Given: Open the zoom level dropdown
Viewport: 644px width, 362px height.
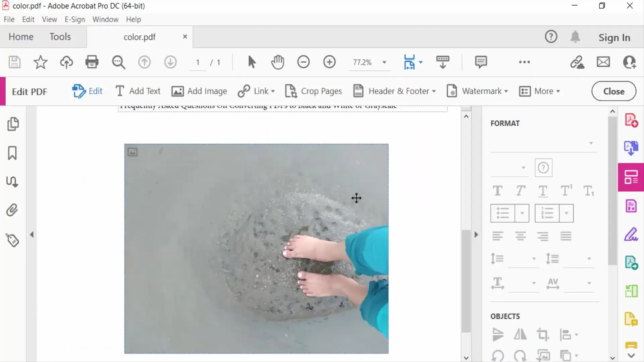Looking at the screenshot, I should point(384,62).
